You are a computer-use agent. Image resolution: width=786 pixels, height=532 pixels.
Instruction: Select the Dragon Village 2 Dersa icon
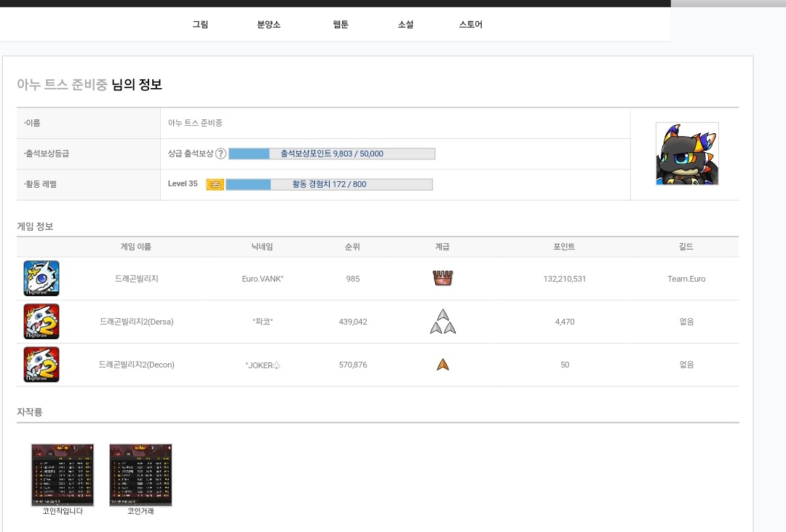click(41, 322)
